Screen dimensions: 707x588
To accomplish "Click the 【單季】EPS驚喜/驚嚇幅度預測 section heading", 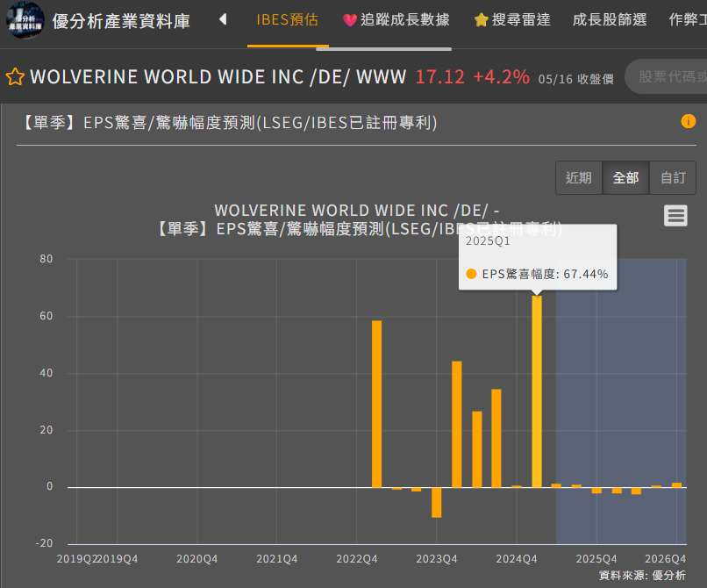I will pyautogui.click(x=229, y=122).
